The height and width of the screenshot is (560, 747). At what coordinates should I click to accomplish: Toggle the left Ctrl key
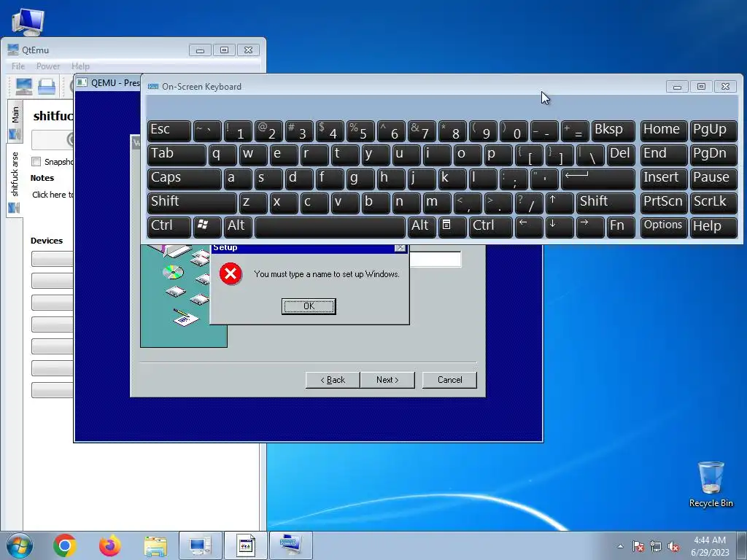(169, 227)
